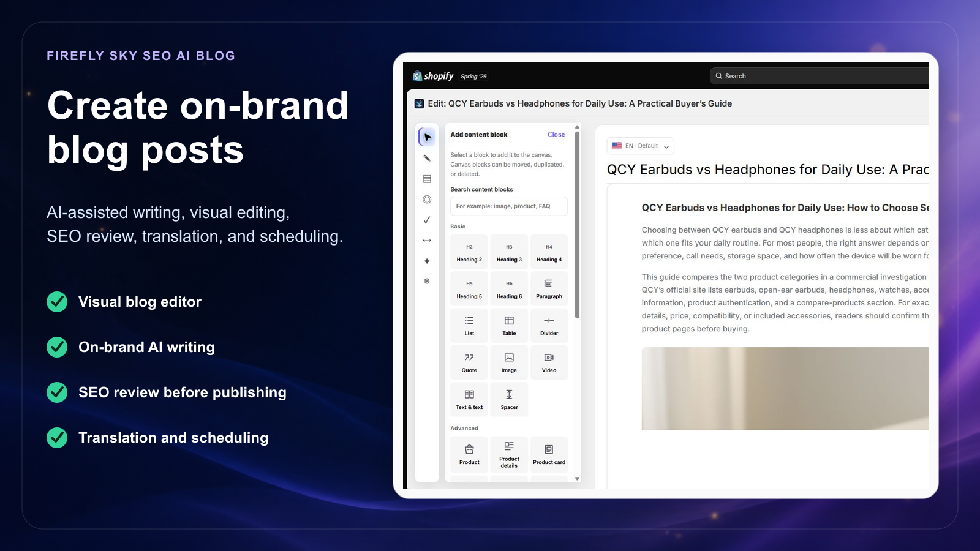Image resolution: width=980 pixels, height=551 pixels.
Task: Click the 'Add content block' panel heading
Action: 479,135
